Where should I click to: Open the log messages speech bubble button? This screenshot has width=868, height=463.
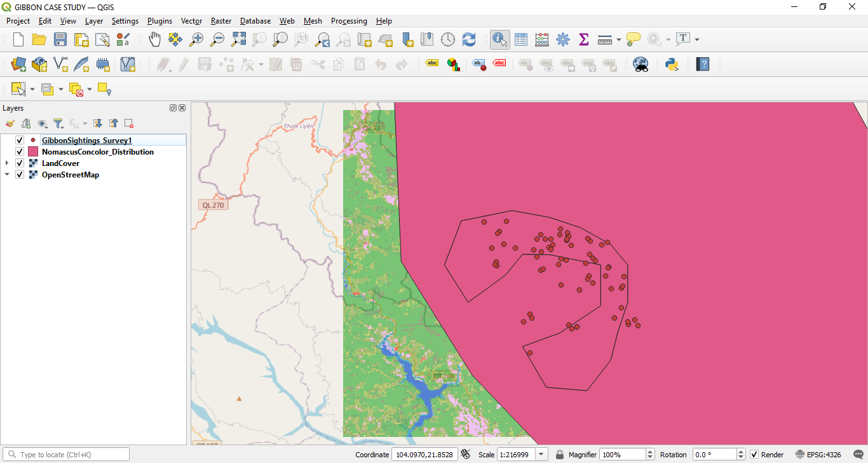(860, 455)
